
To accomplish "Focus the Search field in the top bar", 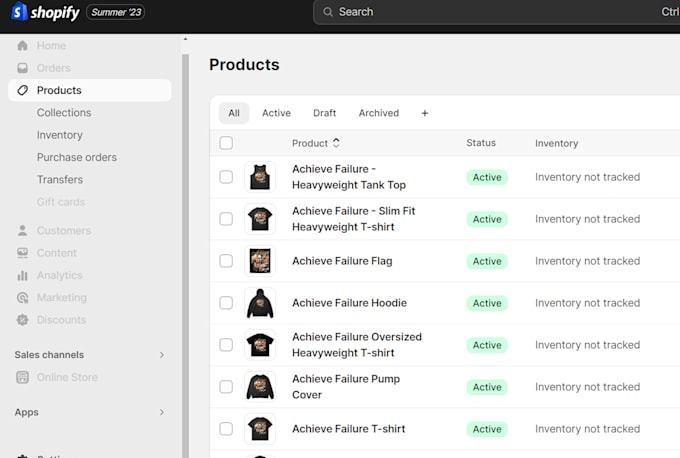I will coord(496,12).
